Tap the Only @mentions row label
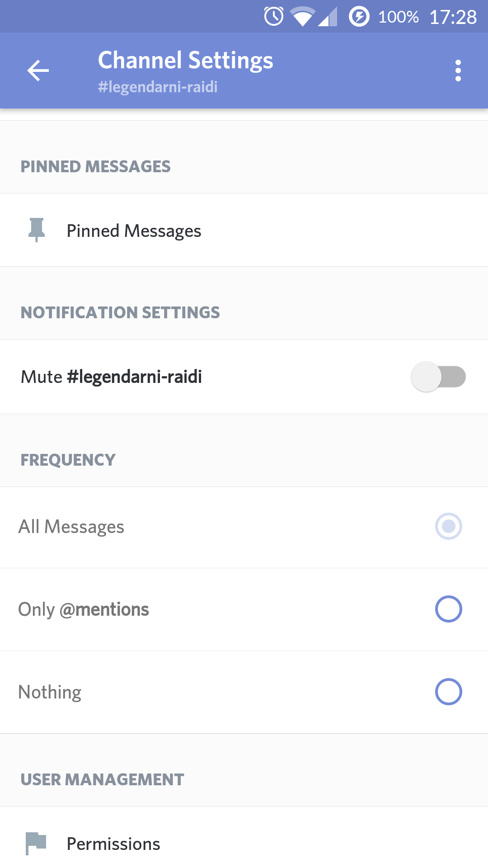This screenshot has width=488, height=868. pos(84,609)
